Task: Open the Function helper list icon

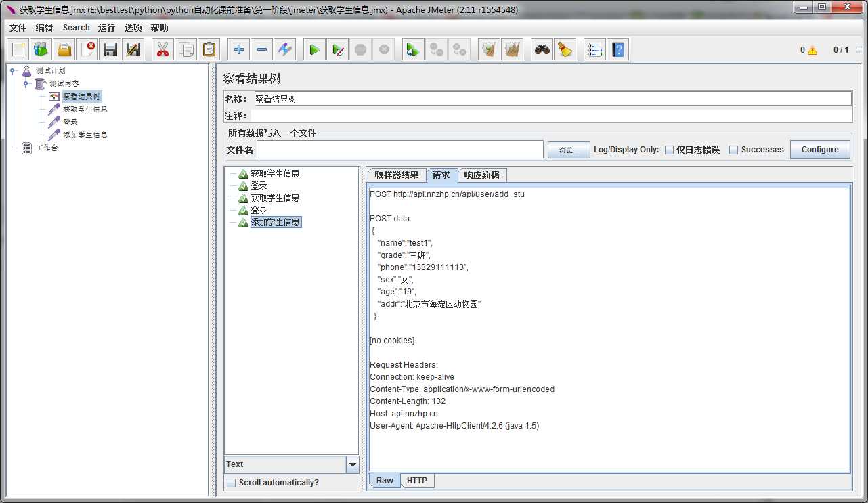Action: pyautogui.click(x=594, y=49)
